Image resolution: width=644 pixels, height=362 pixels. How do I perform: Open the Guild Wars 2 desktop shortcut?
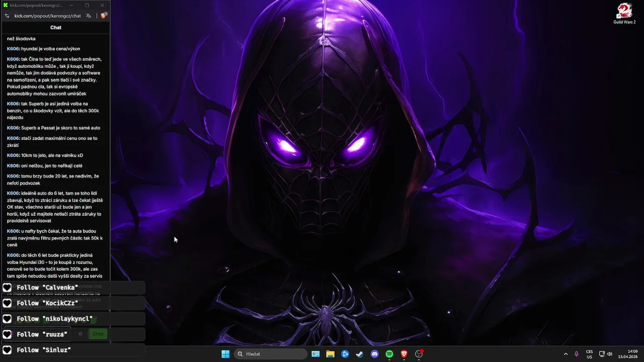[x=624, y=14]
